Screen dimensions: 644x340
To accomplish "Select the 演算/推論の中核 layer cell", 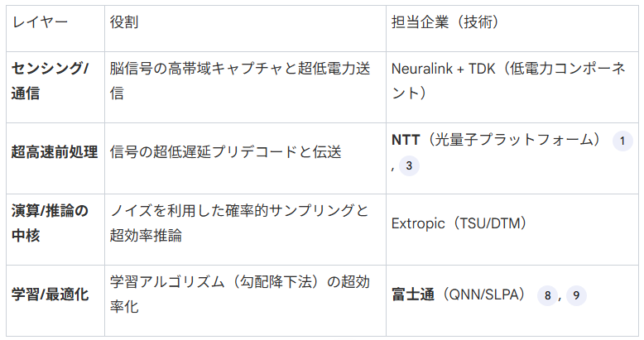I will [x=50, y=223].
